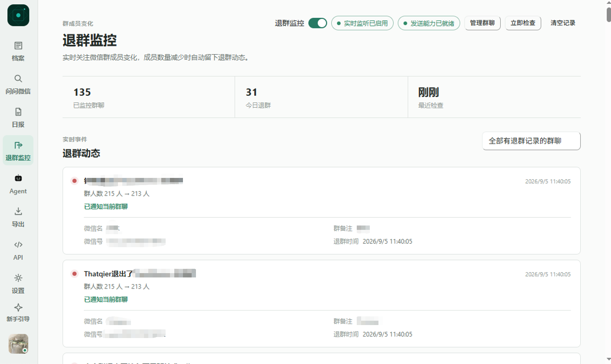The width and height of the screenshot is (611, 364).
Task: Click the 刚刚 最近检查 stat
Action: tap(494, 97)
